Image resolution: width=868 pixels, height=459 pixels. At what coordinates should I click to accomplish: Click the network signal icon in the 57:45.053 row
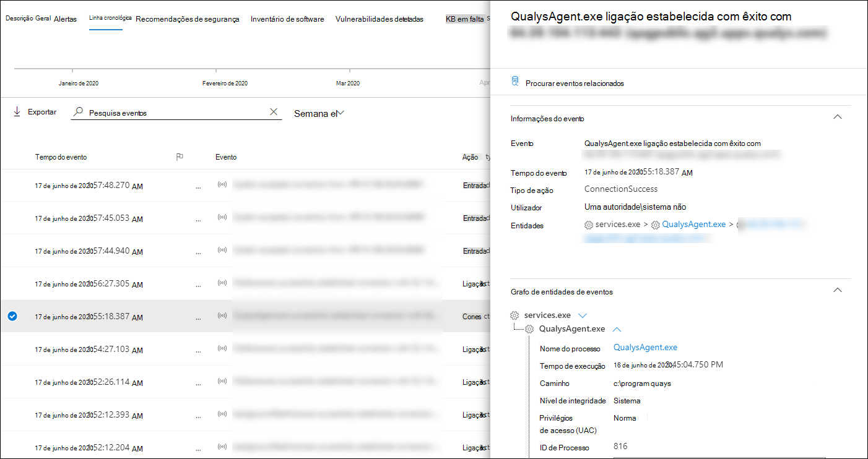tap(222, 218)
